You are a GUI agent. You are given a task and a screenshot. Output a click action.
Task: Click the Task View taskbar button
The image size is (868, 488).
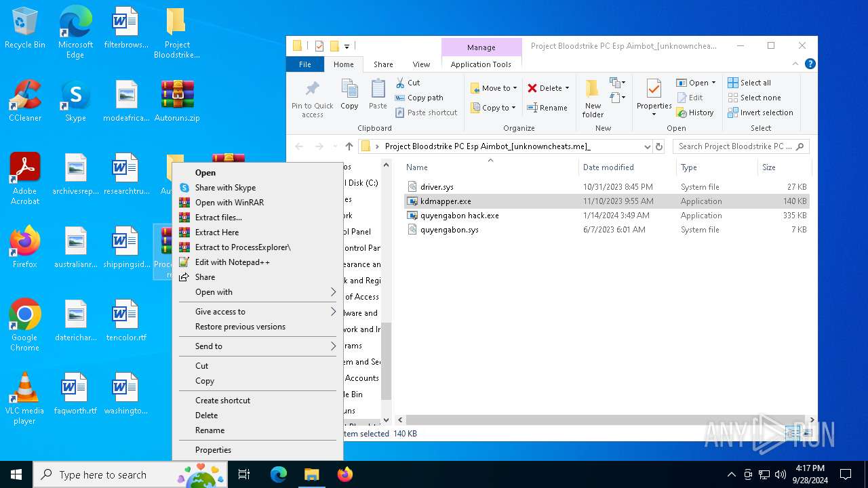click(245, 474)
